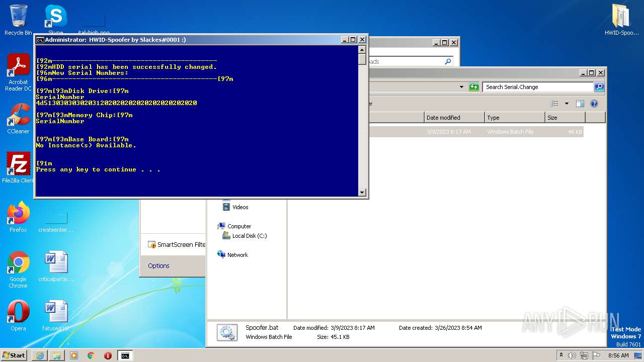This screenshot has height=362, width=644.
Task: Open the Recycle Bin desktop icon
Action: 18,20
